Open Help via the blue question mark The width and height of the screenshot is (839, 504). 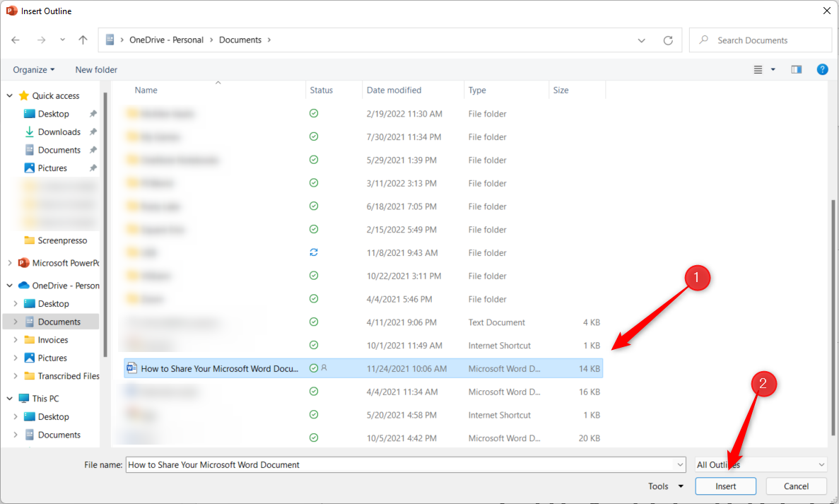[822, 69]
